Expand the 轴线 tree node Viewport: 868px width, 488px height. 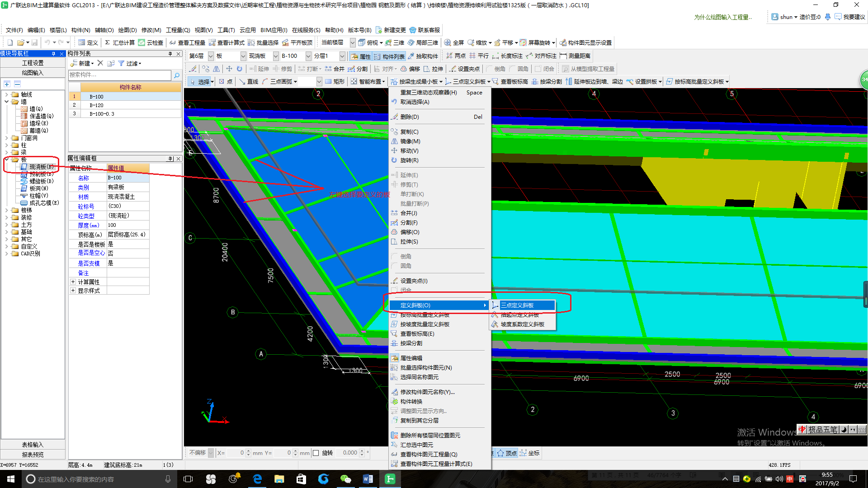(6, 95)
